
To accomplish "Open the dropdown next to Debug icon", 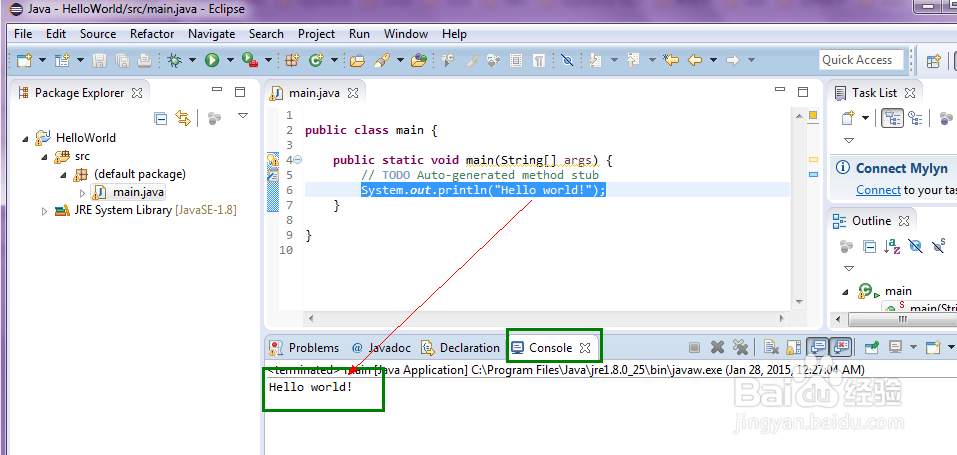I will coord(192,60).
